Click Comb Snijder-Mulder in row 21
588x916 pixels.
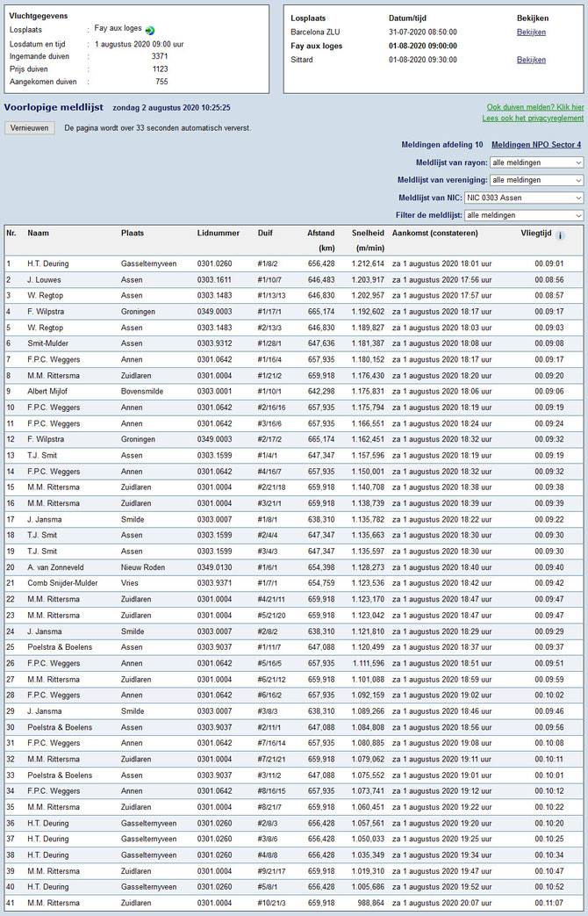click(62, 583)
